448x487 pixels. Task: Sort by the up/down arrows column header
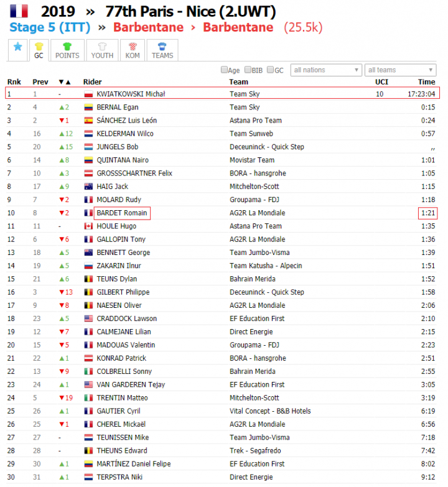coord(65,82)
